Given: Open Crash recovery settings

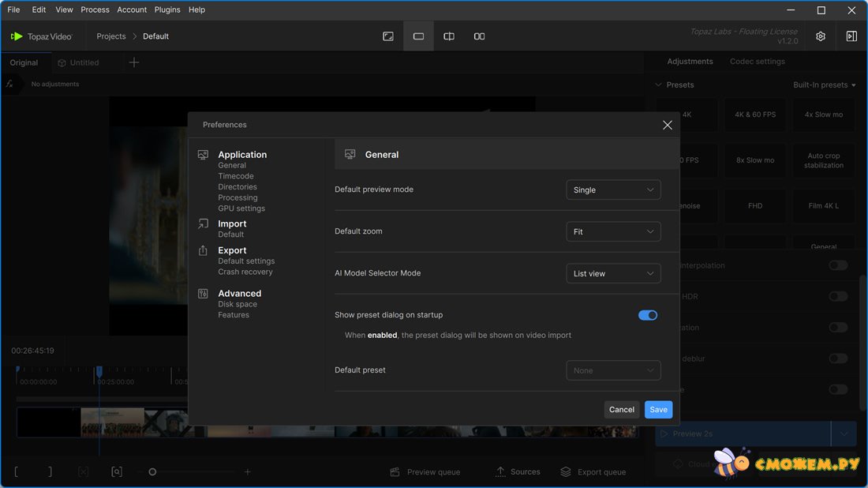Looking at the screenshot, I should point(245,272).
